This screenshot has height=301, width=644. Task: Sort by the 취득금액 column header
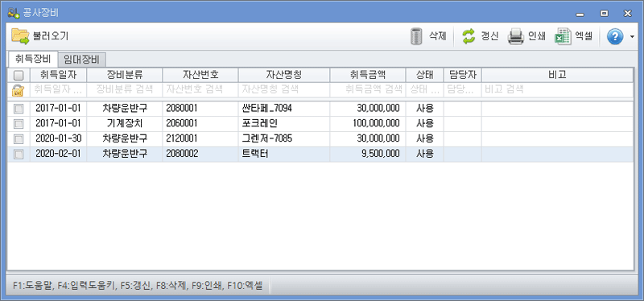[368, 75]
